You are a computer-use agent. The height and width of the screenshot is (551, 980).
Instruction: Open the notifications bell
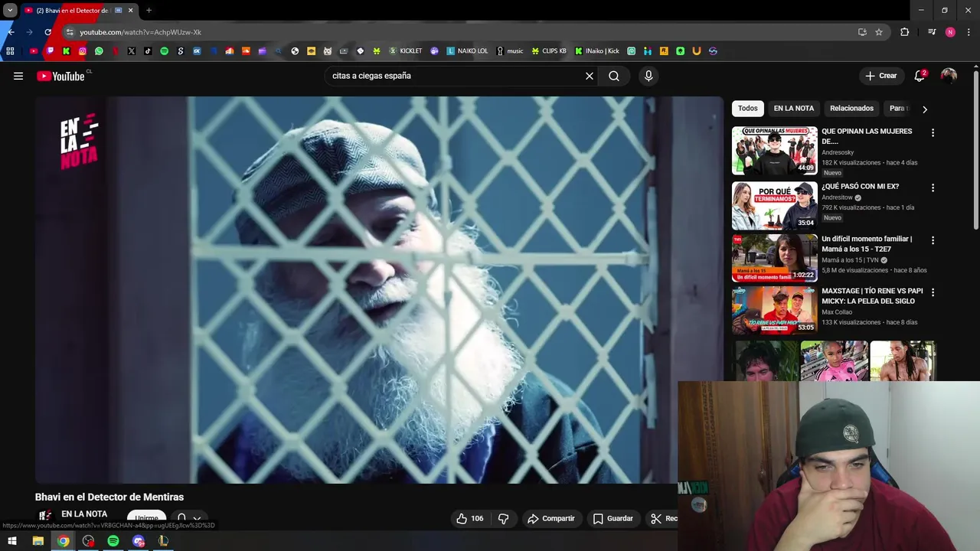(x=920, y=76)
